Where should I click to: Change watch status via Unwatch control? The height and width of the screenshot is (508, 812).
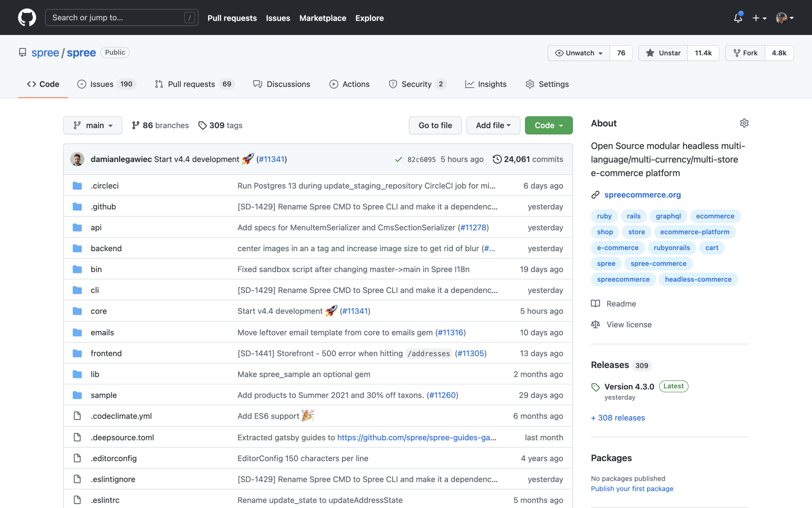(578, 53)
